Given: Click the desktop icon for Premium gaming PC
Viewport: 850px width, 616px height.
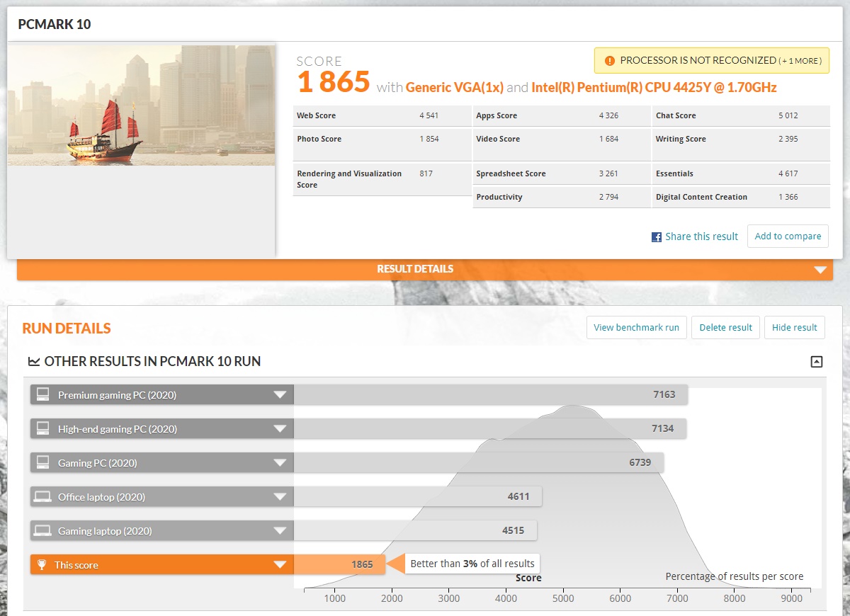Looking at the screenshot, I should coord(43,394).
